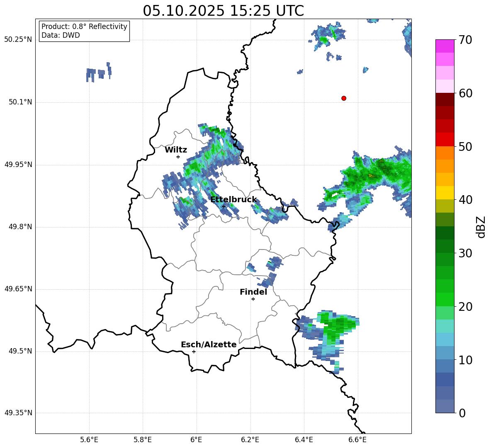This screenshot has height=448, width=491.
Task: Click the 6.6°E longitude label
Action: (357, 440)
